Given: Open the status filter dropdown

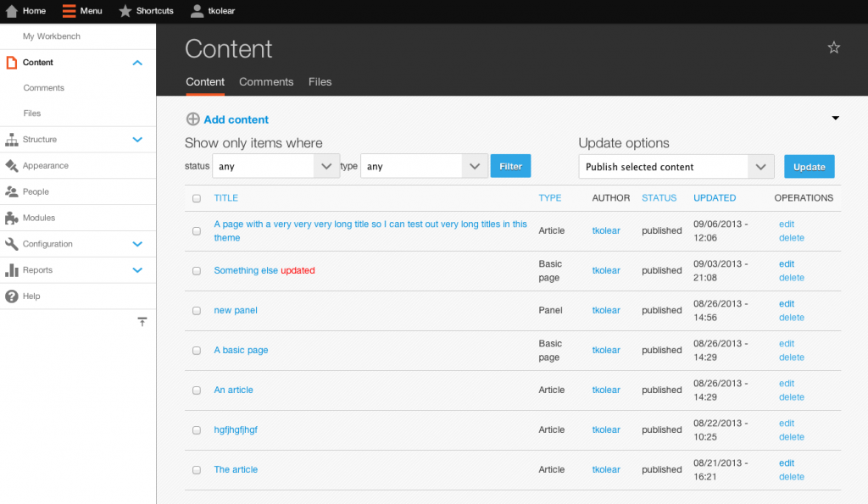Looking at the screenshot, I should [275, 166].
